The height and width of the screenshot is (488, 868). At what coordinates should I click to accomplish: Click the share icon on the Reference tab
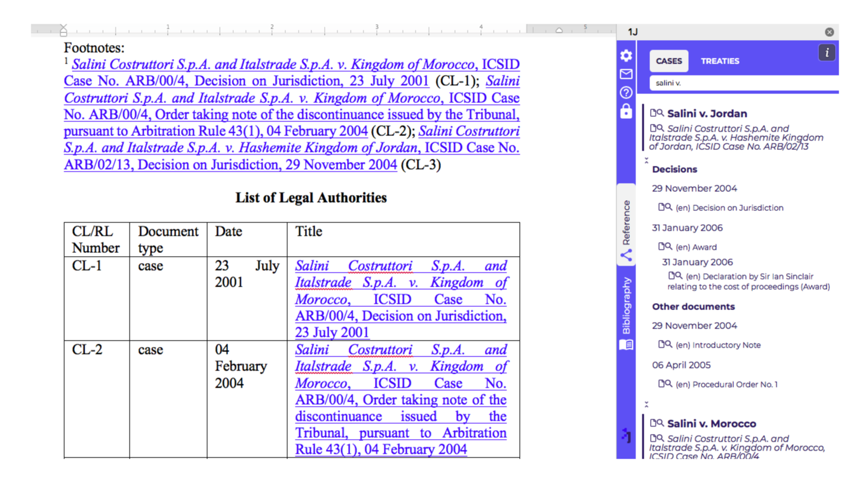point(626,255)
